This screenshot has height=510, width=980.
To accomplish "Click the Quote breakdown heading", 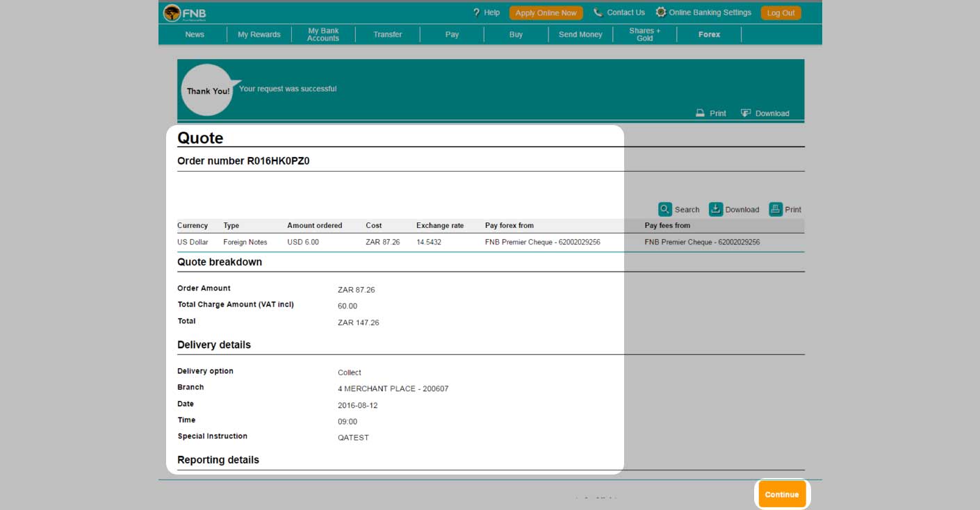I will pos(220,262).
